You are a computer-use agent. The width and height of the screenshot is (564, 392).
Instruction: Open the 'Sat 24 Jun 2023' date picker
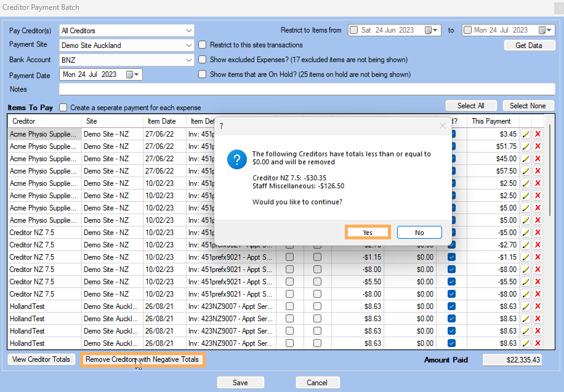point(431,30)
